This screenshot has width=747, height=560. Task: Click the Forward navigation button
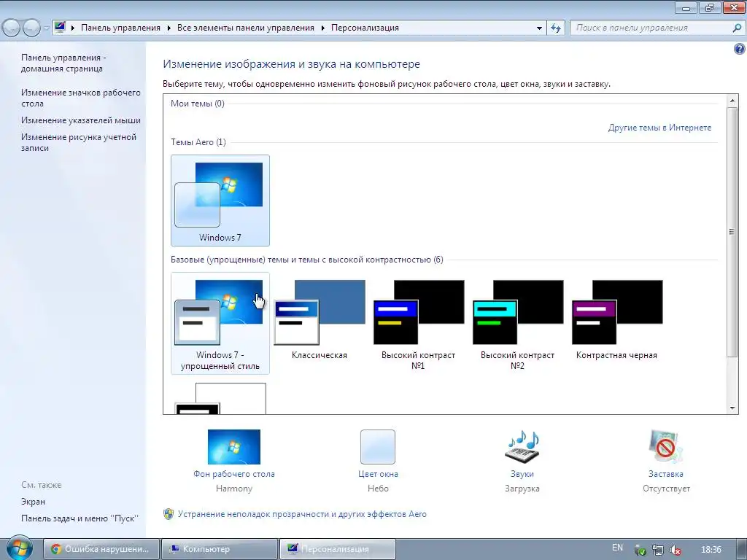tap(31, 28)
